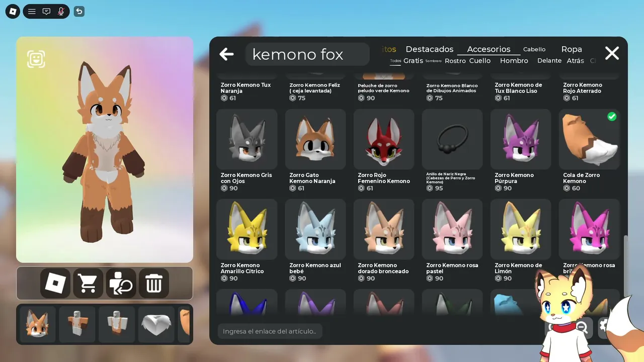This screenshot has width=644, height=362.
Task: Click the 'Zorro Kemono Feliz (ceja levantada)' label
Action: 315,88
